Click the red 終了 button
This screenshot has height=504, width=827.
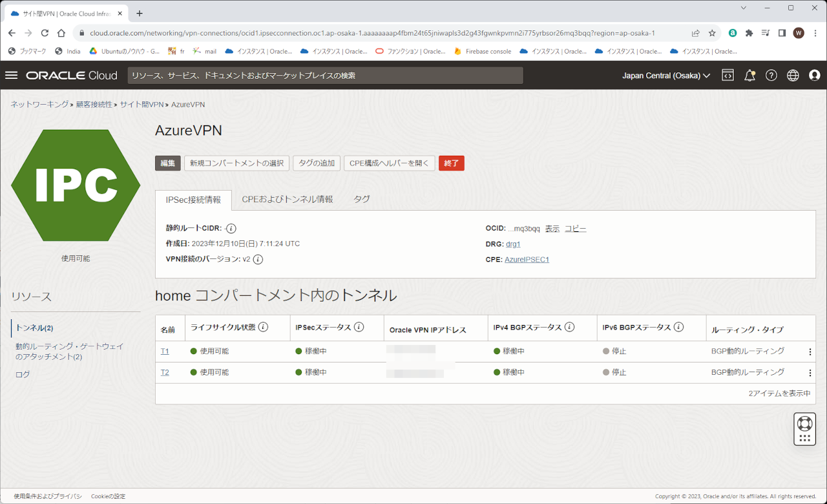click(452, 163)
